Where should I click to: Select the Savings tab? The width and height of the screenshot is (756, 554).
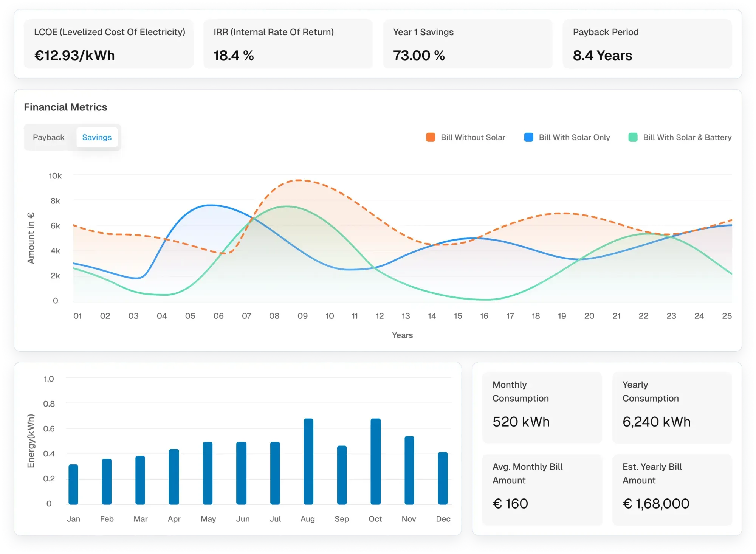(x=97, y=137)
